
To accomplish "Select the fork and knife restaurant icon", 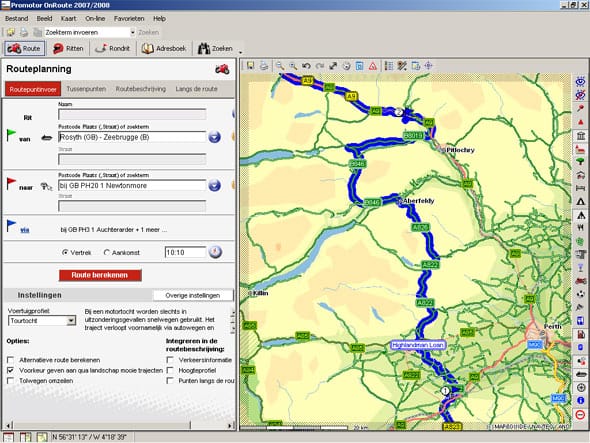I will (580, 228).
